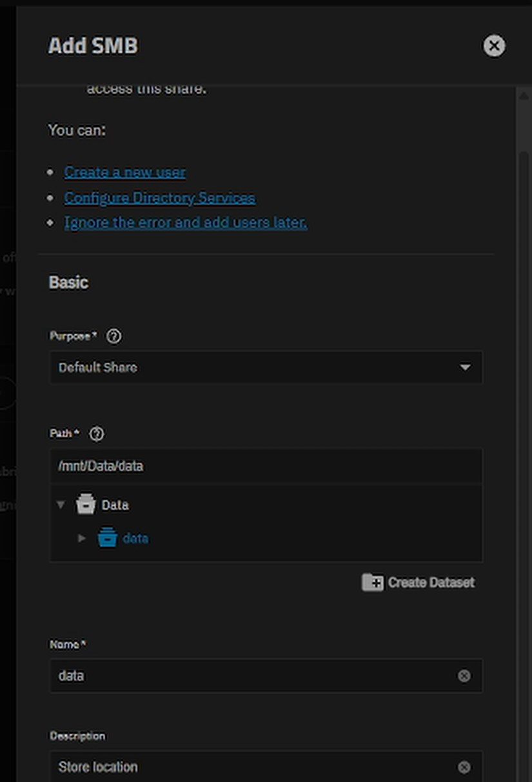The height and width of the screenshot is (782, 532).
Task: Open Configure Directory Services link
Action: [159, 197]
